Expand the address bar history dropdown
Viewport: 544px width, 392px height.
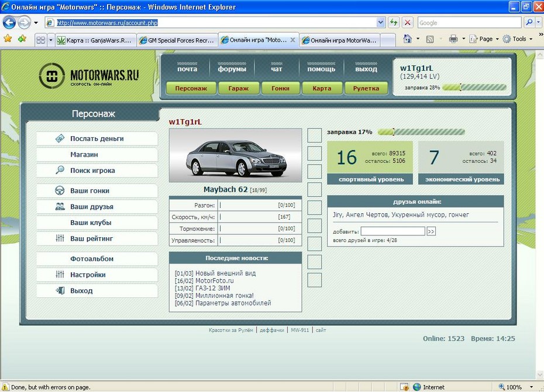(x=381, y=23)
